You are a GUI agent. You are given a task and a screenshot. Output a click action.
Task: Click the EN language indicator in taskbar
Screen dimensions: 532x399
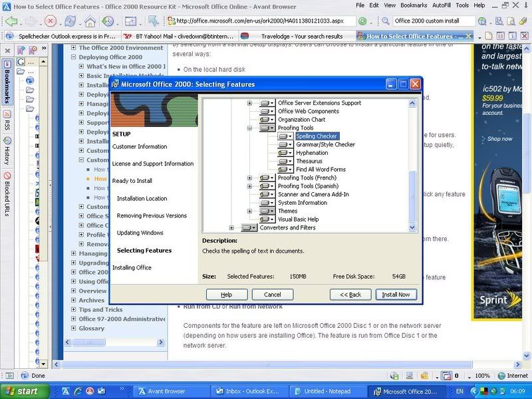click(x=460, y=392)
